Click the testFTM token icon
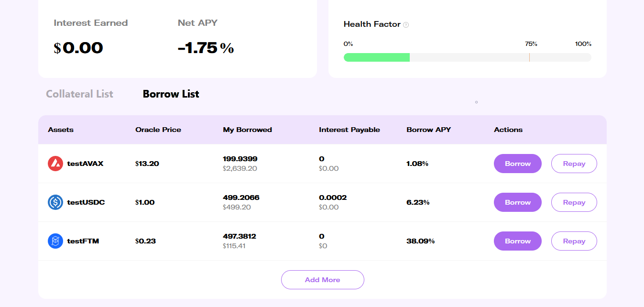644x307 pixels. click(55, 241)
